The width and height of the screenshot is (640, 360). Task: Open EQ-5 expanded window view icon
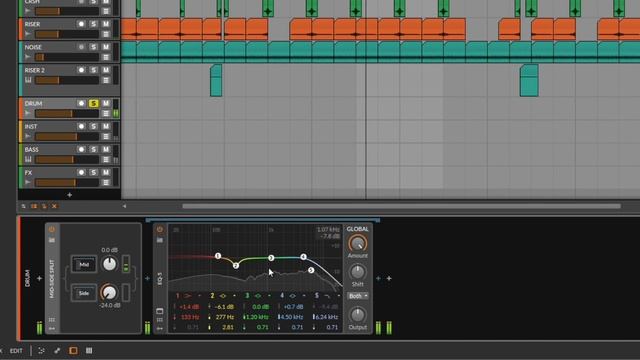160,311
